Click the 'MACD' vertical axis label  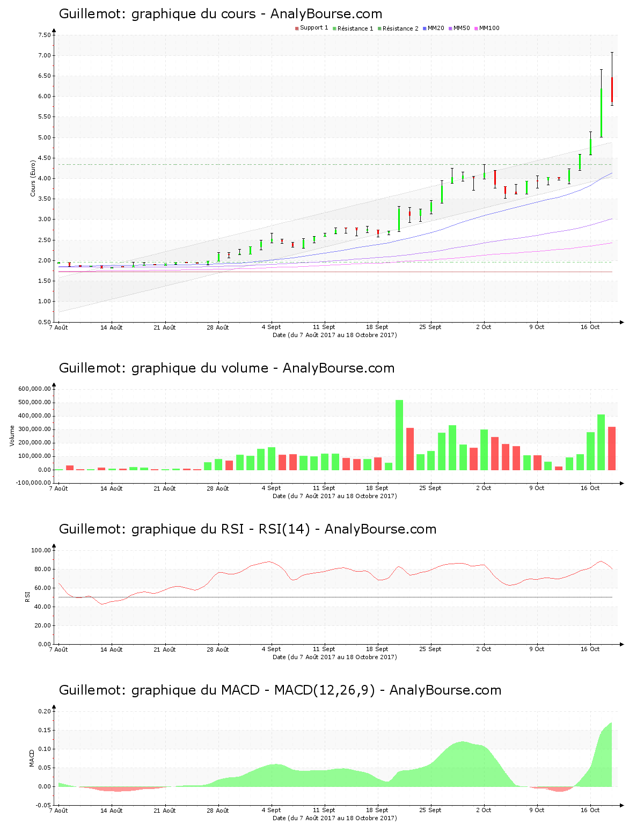(x=32, y=758)
